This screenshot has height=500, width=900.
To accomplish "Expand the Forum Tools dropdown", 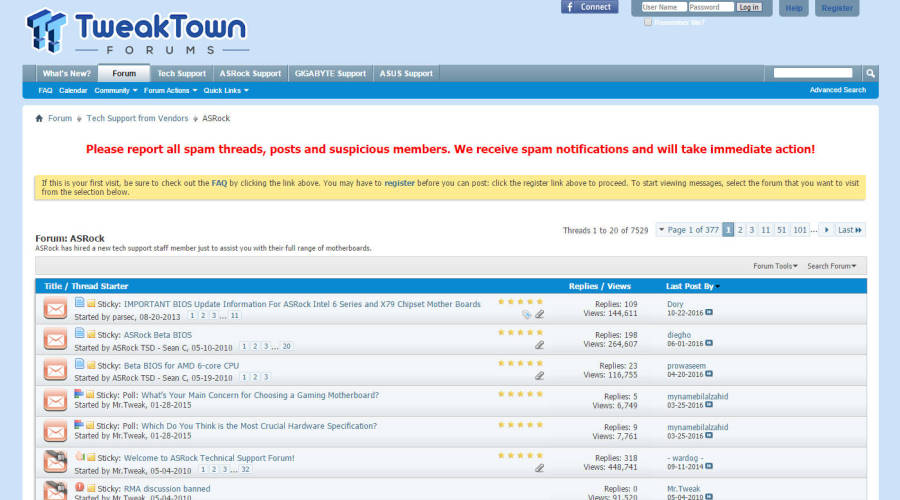I will pos(776,266).
